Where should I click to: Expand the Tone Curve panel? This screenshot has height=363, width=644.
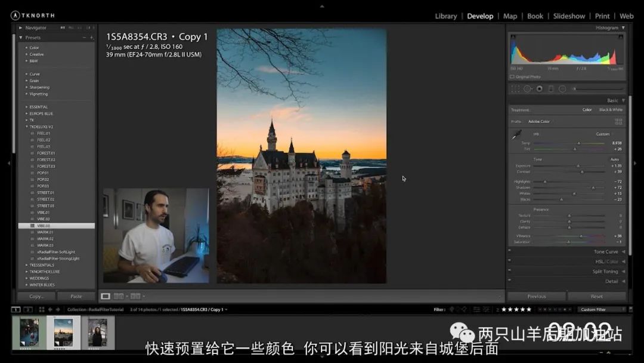[605, 252]
